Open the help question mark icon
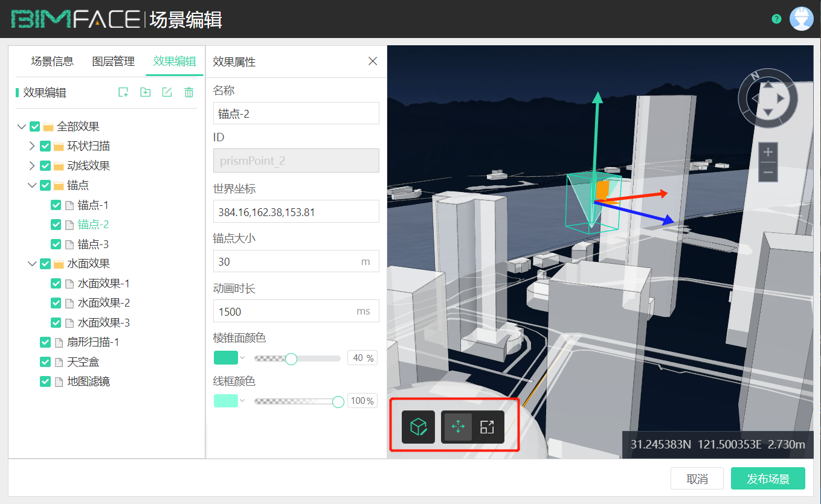 (x=776, y=19)
